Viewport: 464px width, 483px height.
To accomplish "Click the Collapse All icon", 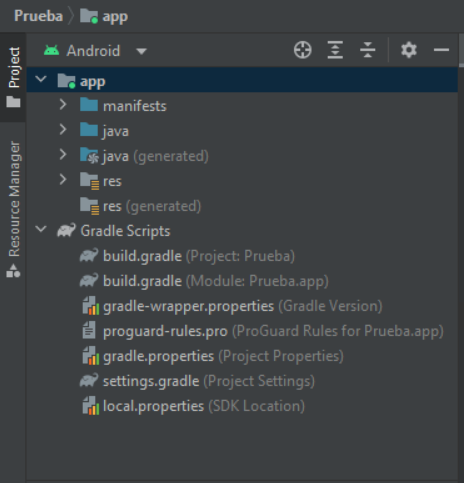I will click(x=368, y=50).
